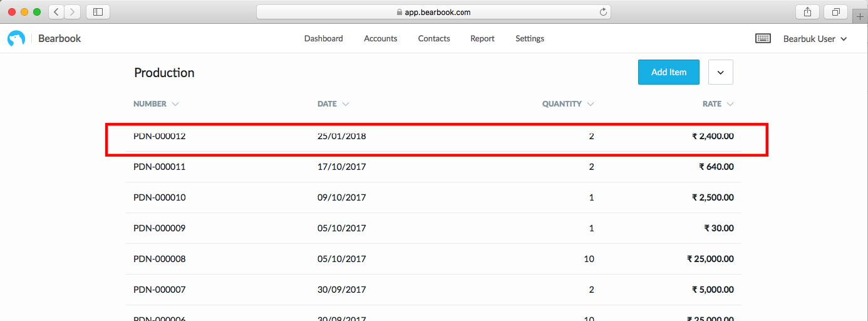
Task: Click the rate ₹ 30.00
Action: [x=719, y=228]
